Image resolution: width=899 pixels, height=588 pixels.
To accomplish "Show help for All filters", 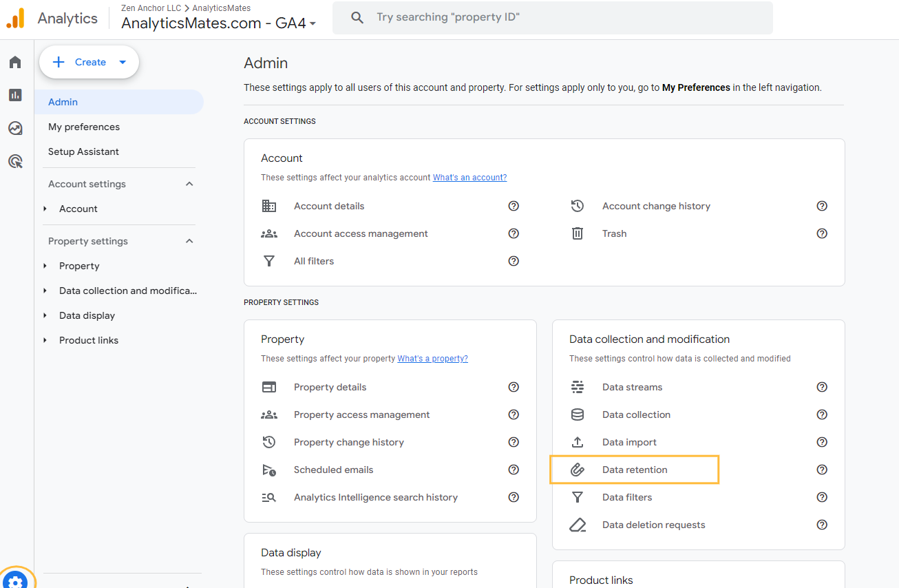I will point(514,261).
